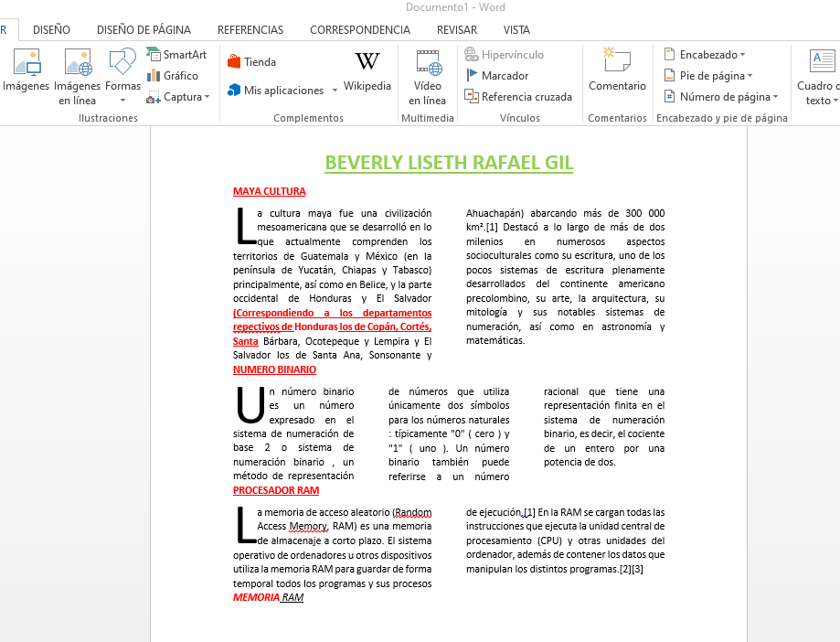Click the Encabezado header icon
This screenshot has height=642, width=840.
pos(670,54)
